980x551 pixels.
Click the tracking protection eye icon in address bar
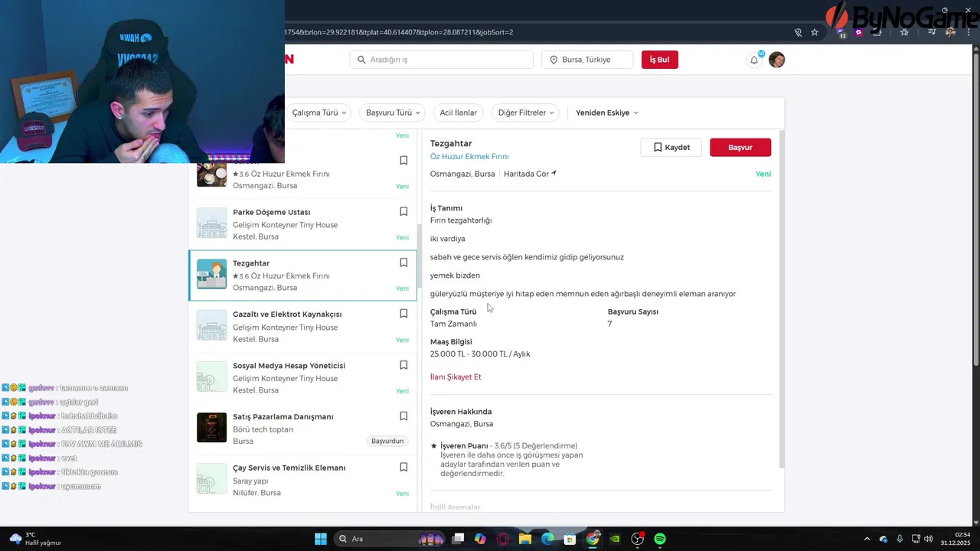[x=798, y=32]
